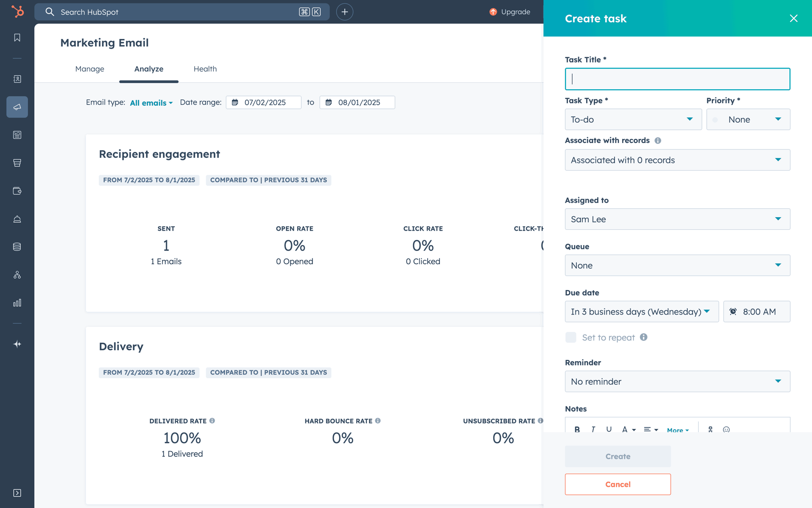812x508 pixels.
Task: Open the Reporting bar chart sidebar icon
Action: (x=17, y=303)
